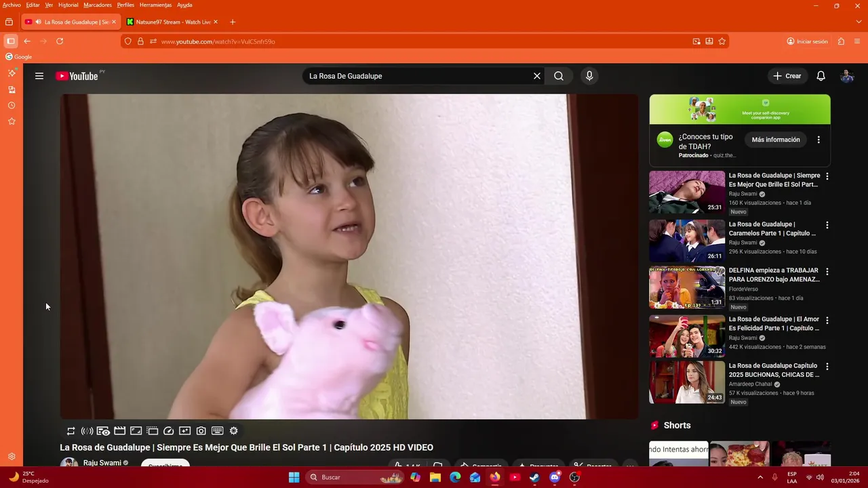Image resolution: width=868 pixels, height=488 pixels.
Task: Click the Más información ad button
Action: click(x=776, y=140)
